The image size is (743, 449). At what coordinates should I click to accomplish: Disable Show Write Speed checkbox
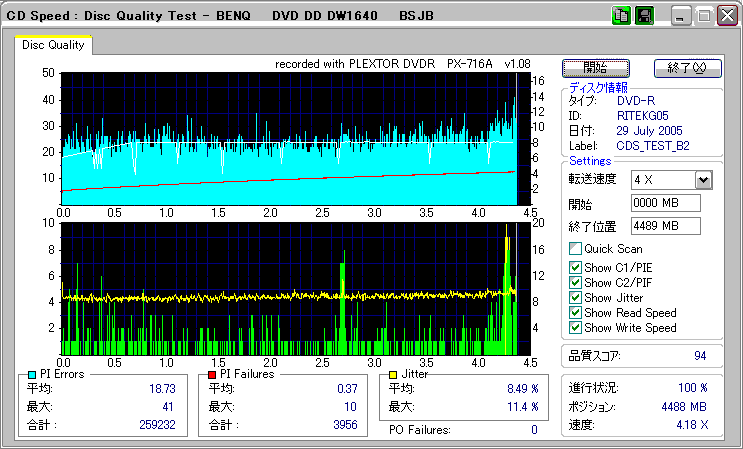tap(575, 327)
